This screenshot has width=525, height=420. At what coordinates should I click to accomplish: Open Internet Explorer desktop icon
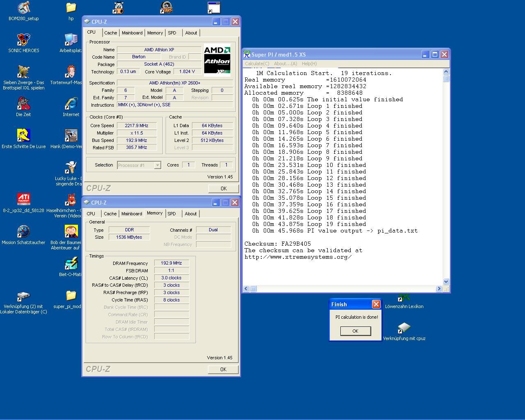point(71,107)
